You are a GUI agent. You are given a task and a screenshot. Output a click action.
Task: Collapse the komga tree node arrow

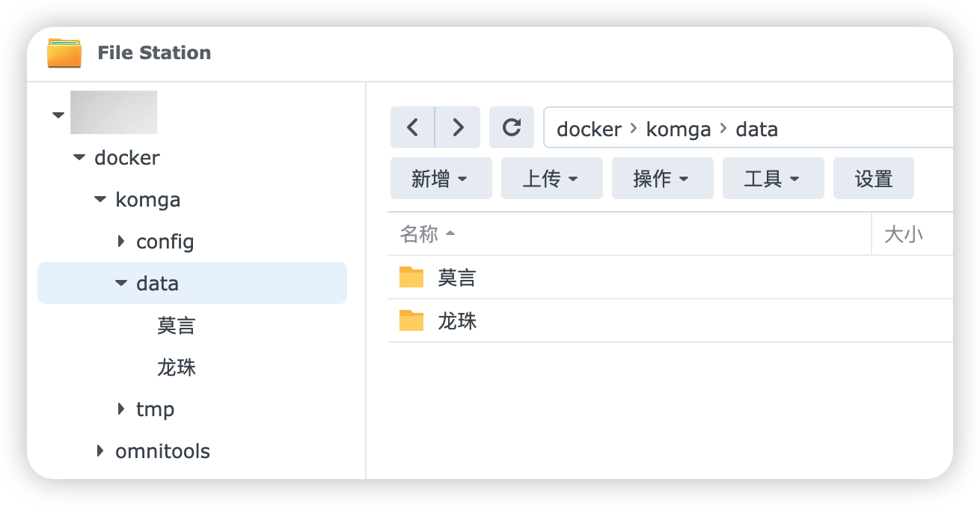click(x=100, y=200)
